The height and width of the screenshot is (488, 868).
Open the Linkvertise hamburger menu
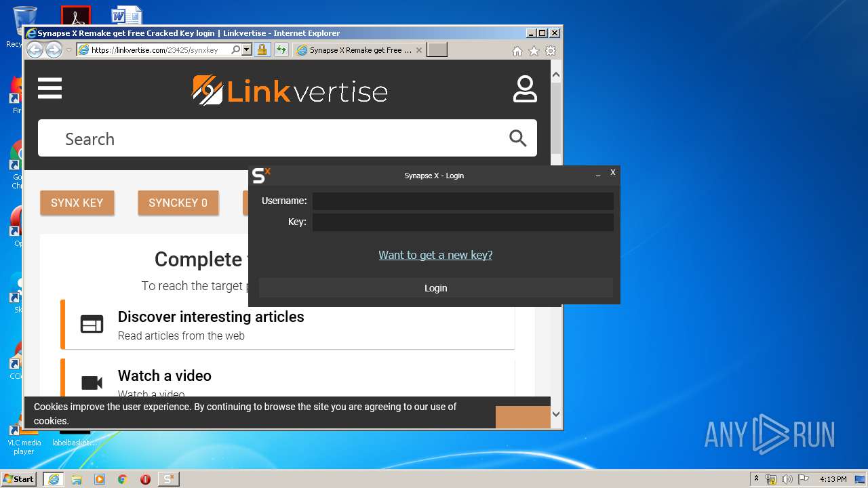pyautogui.click(x=50, y=88)
